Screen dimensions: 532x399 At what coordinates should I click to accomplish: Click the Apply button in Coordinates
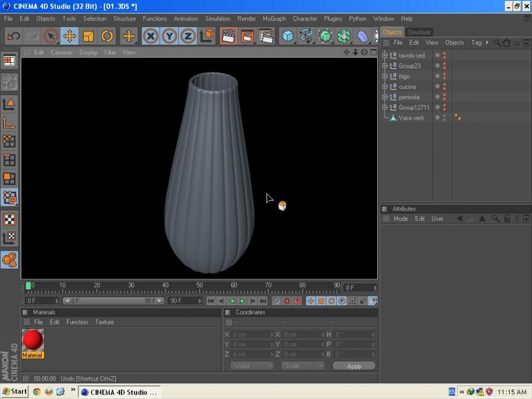click(354, 366)
